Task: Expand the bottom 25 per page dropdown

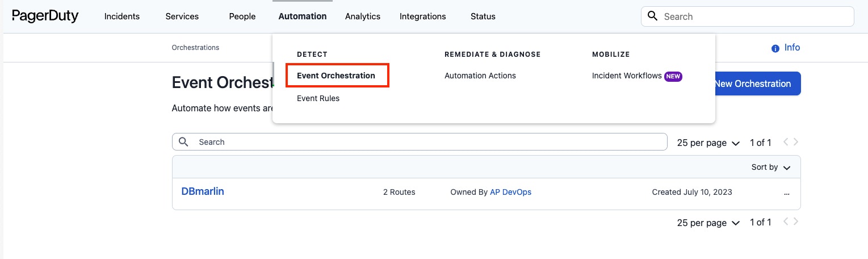Action: [x=708, y=223]
